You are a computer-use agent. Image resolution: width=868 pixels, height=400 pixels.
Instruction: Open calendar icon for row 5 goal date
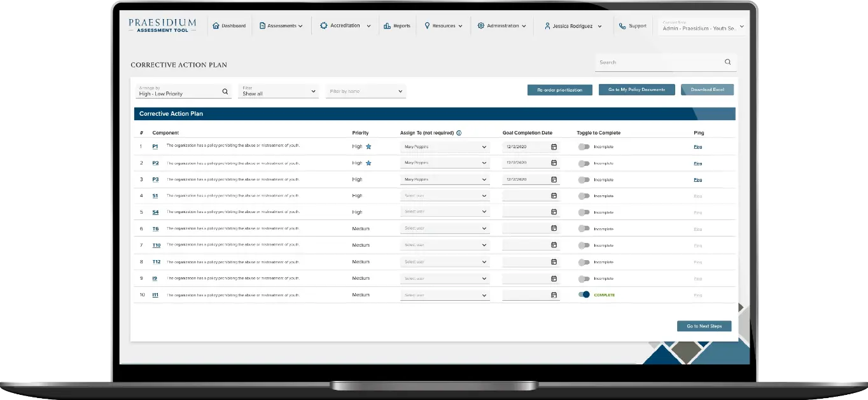(554, 212)
